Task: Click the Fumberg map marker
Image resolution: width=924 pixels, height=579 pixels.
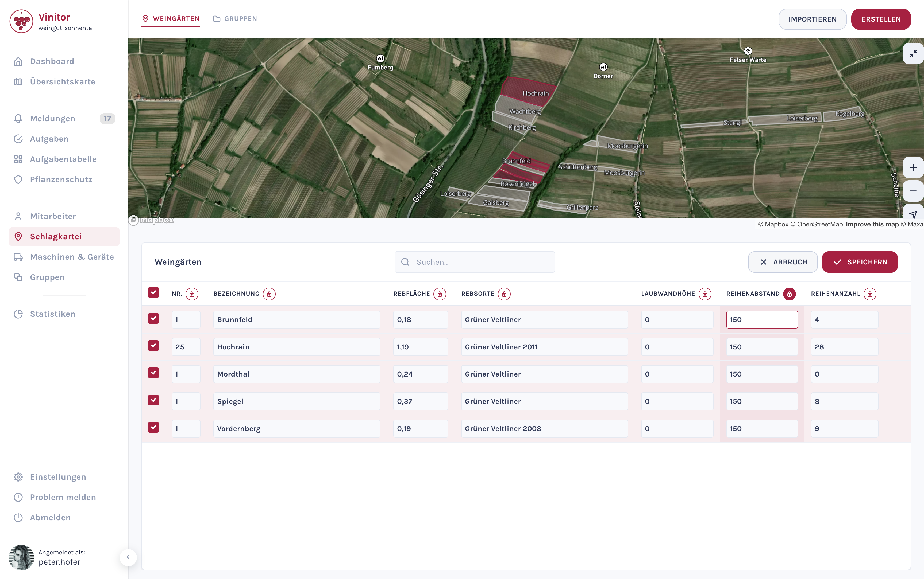Action: coord(380,58)
